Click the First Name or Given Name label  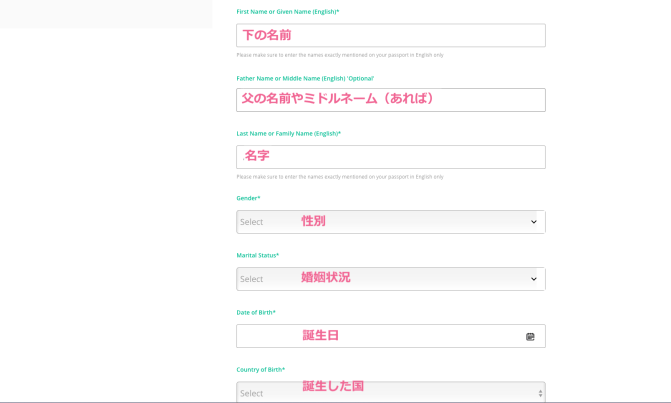point(287,12)
